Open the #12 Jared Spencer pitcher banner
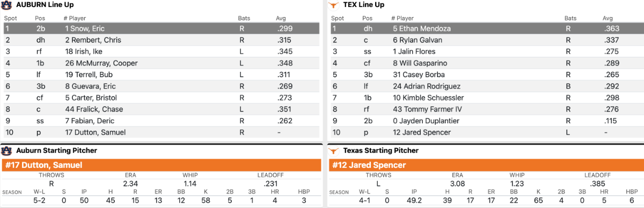Viewport: 644px width, 208px height. [x=486, y=165]
